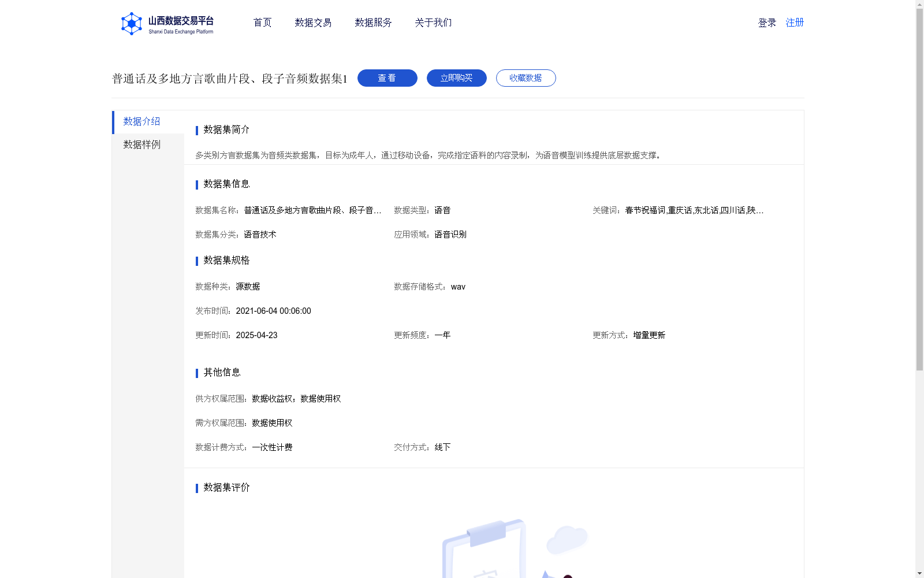Click the 更新频度 value 一年
This screenshot has height=578, width=924.
(x=442, y=335)
